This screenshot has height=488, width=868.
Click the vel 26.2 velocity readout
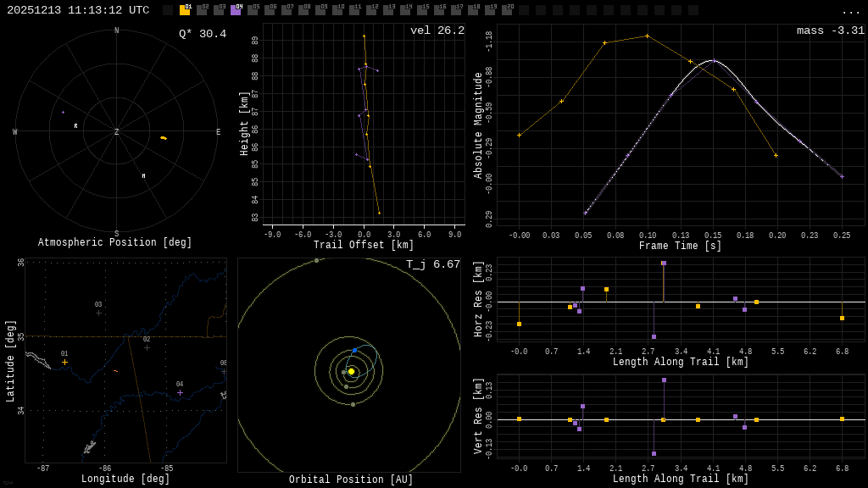pos(437,30)
